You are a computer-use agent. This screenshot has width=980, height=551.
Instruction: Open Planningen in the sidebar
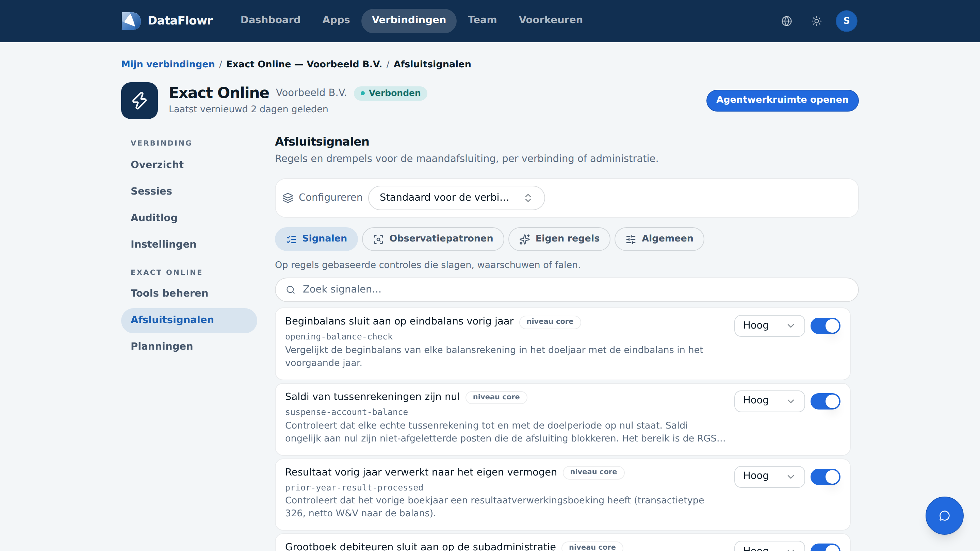tap(189, 347)
